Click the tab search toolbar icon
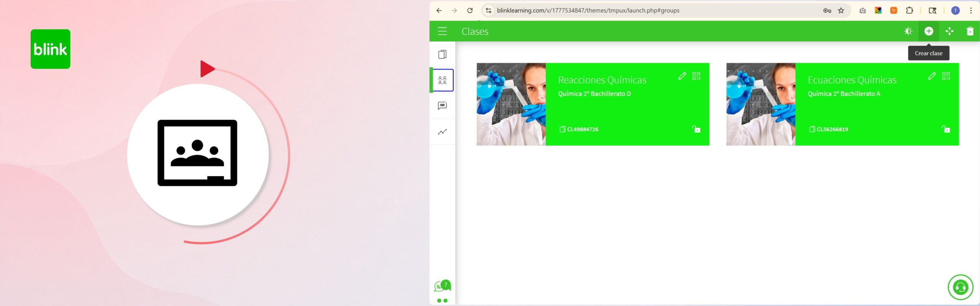The width and height of the screenshot is (980, 306). 933,11
